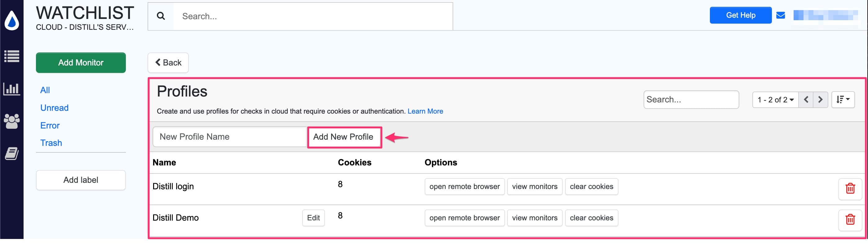Select the Unread filter
Screen dimensions: 868x252
coord(54,108)
